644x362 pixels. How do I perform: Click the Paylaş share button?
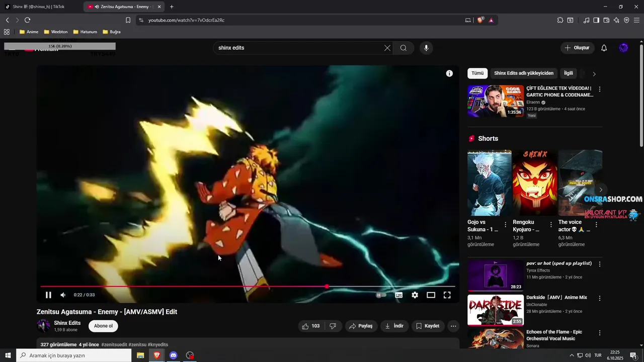[361, 326]
